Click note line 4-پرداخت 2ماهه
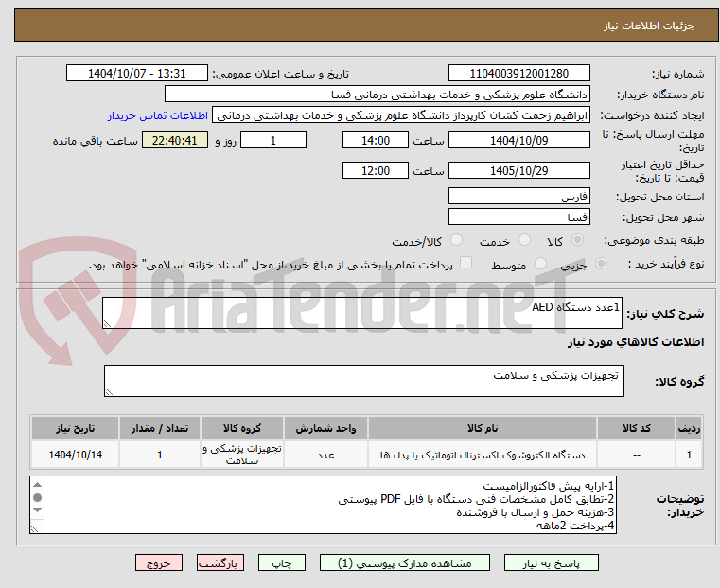This screenshot has height=588, width=720. pos(575,526)
